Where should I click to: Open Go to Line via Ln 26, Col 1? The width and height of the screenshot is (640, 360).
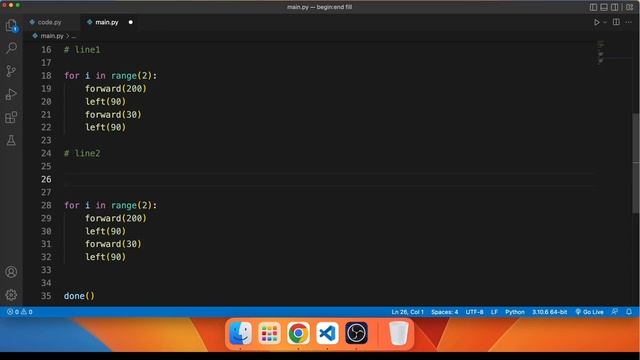407,312
